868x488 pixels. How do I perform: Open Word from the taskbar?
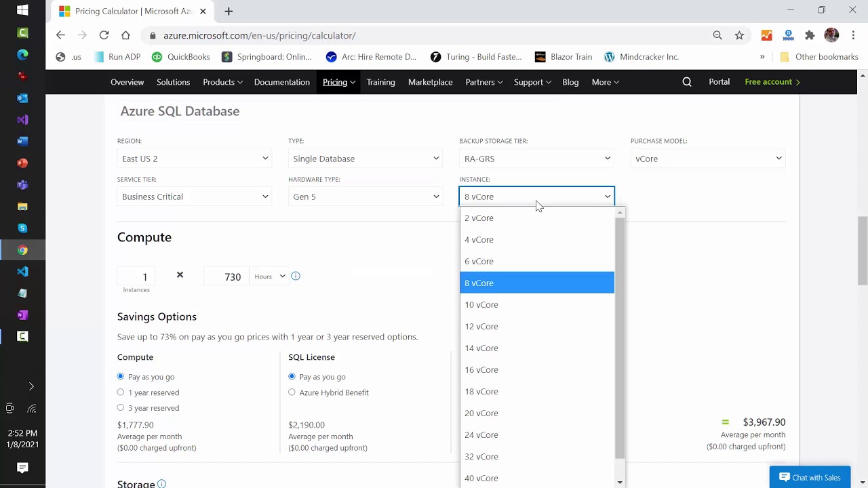(22, 141)
